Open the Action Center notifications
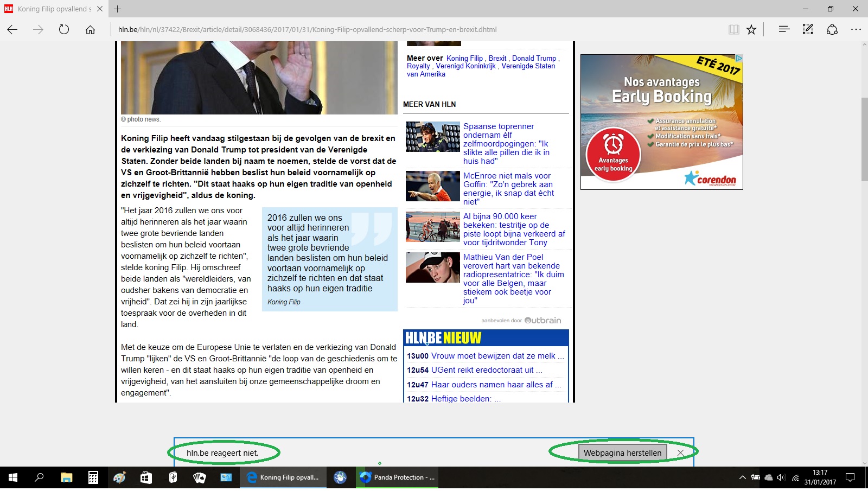This screenshot has width=868, height=491. click(x=850, y=477)
